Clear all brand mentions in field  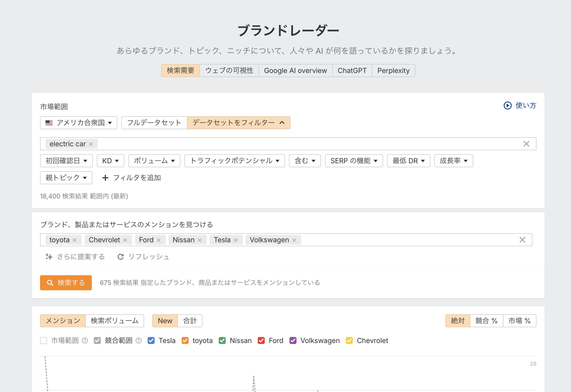point(522,240)
